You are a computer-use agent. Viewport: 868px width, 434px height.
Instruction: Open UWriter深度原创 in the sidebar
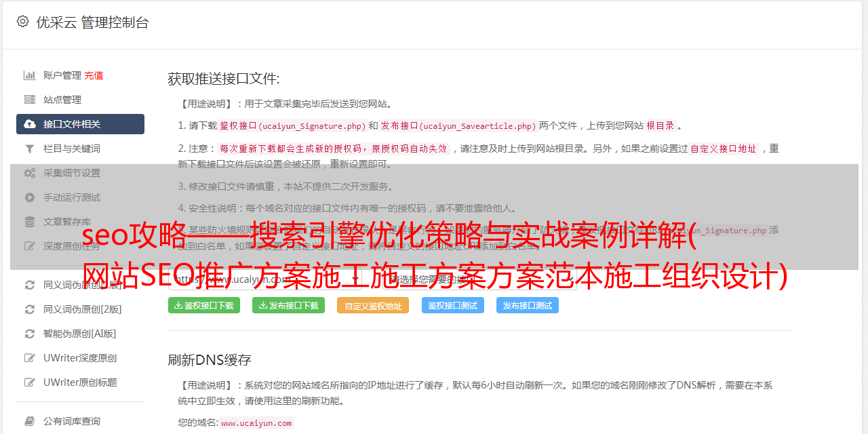pyautogui.click(x=80, y=358)
